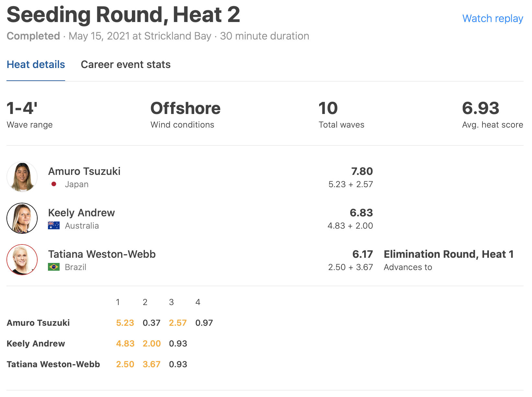The height and width of the screenshot is (397, 532).
Task: Select Keely Andrew's 4.83 wave score
Action: (x=125, y=344)
